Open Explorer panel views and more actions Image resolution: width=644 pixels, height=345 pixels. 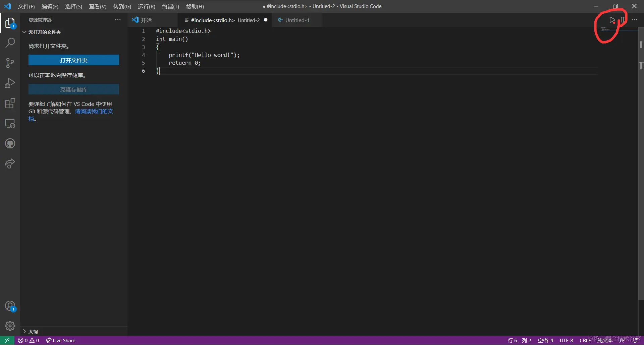118,20
